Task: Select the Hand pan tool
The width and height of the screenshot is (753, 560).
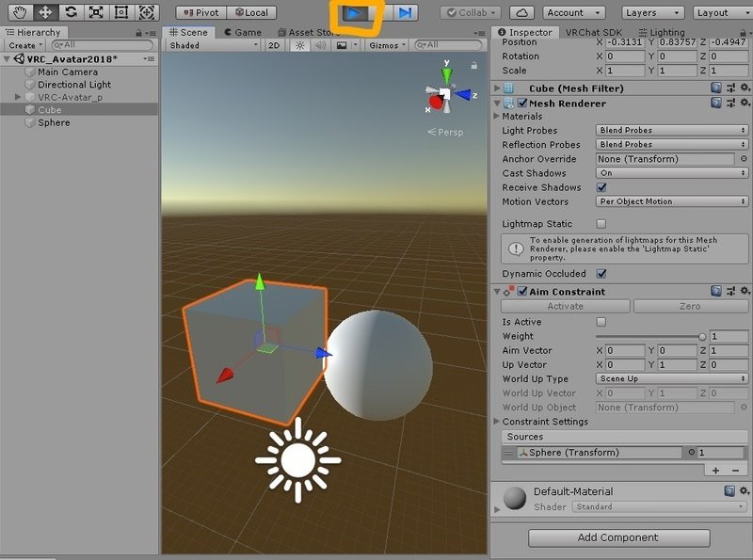Action: pyautogui.click(x=20, y=12)
